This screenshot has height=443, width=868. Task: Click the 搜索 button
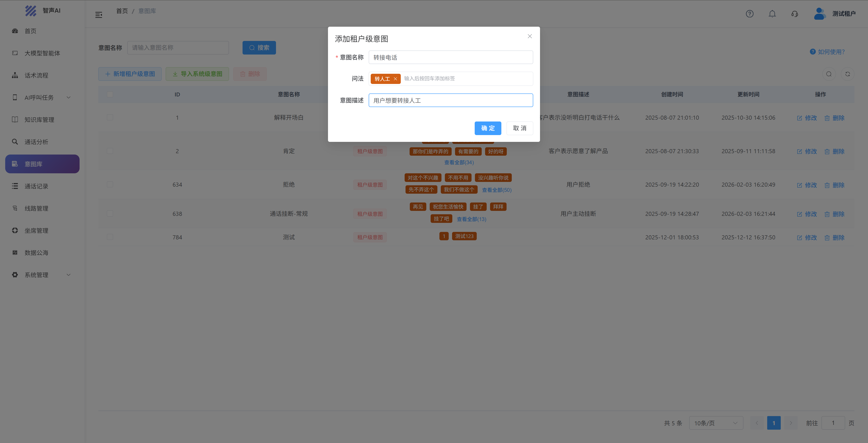259,48
